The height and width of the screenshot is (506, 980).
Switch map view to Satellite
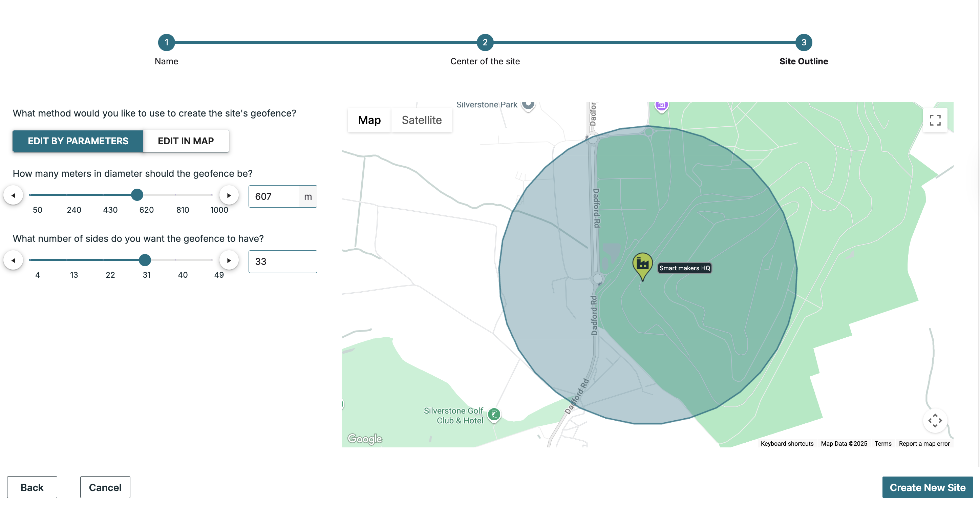coord(422,120)
